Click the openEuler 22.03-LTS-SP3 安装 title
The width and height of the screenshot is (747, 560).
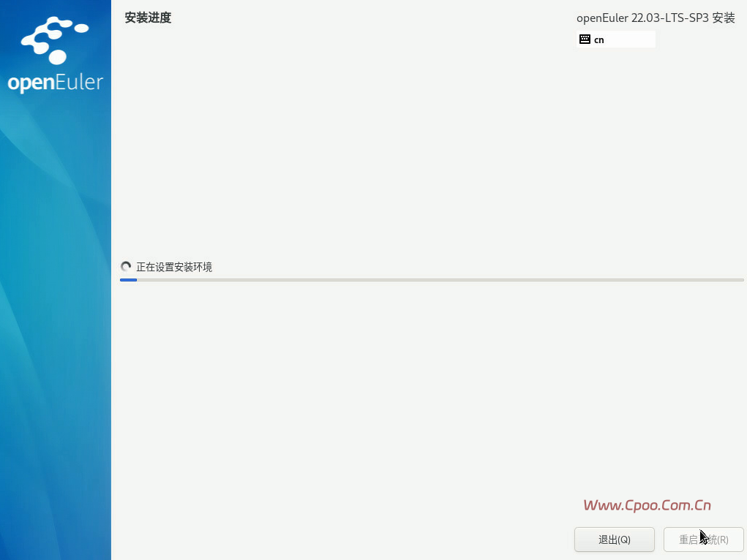coord(656,18)
